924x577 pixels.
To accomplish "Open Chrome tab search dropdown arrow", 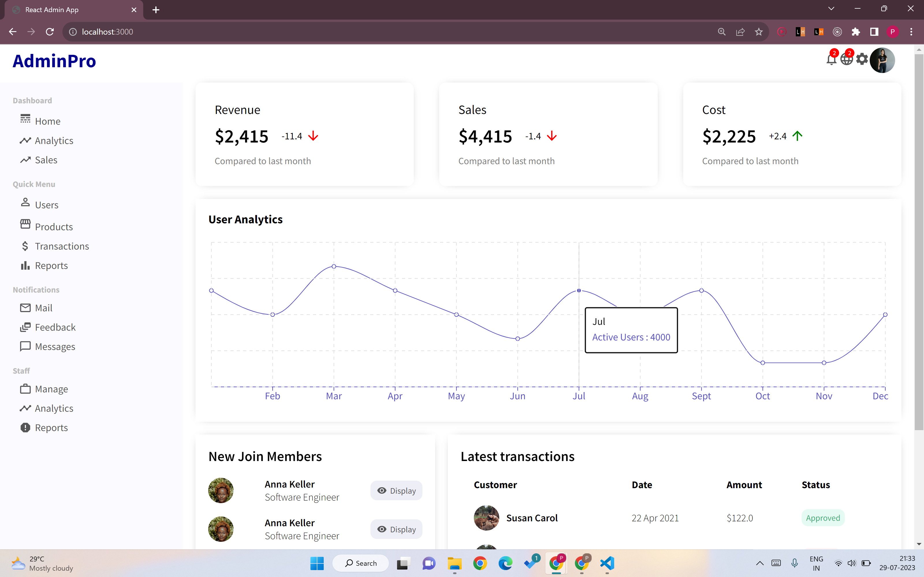I will click(x=831, y=9).
